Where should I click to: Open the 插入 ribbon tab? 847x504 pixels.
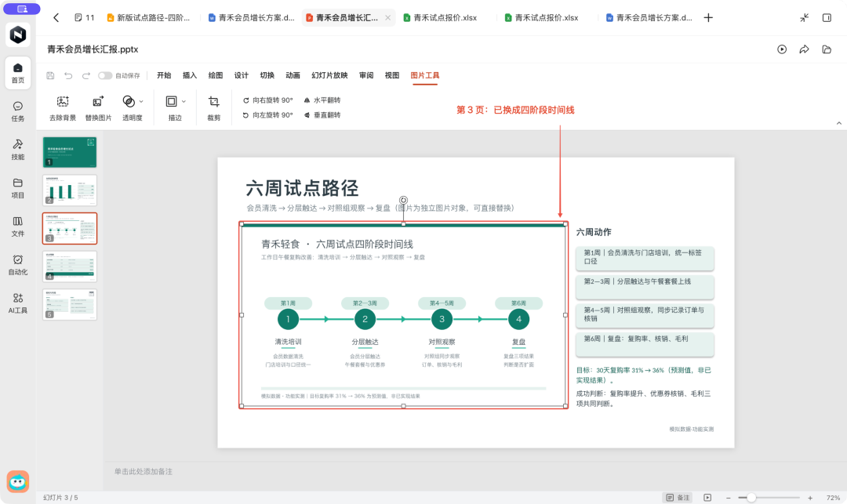[190, 75]
